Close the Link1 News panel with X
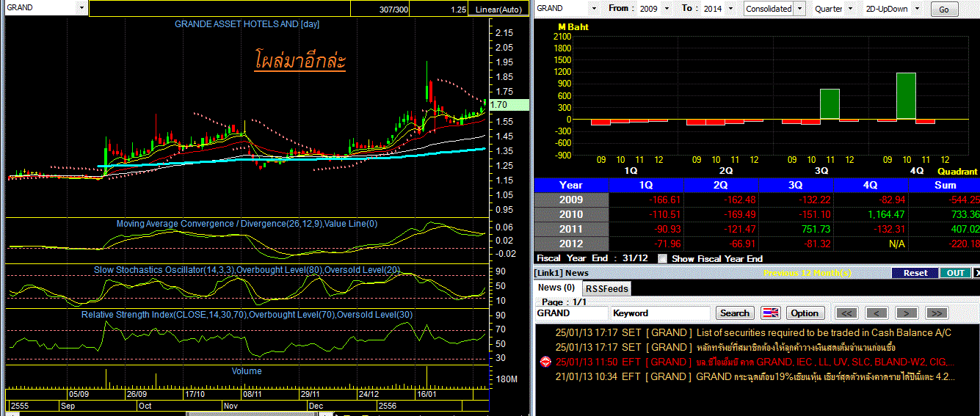 click(x=976, y=273)
